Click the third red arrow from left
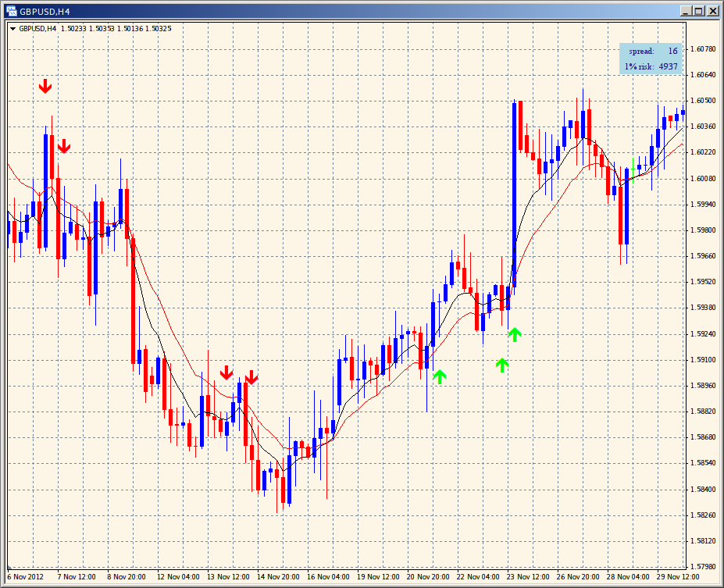Viewport: 724px width, 588px height. pyautogui.click(x=226, y=372)
